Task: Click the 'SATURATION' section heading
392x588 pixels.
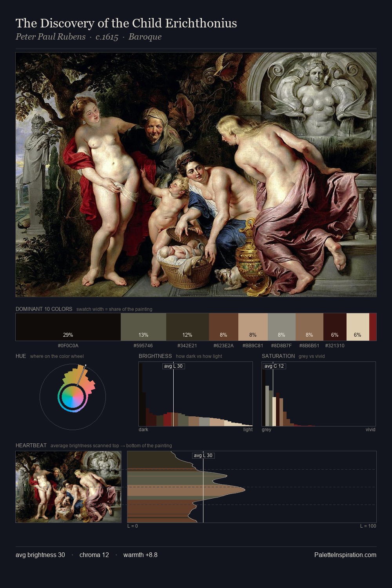Action: tap(278, 356)
